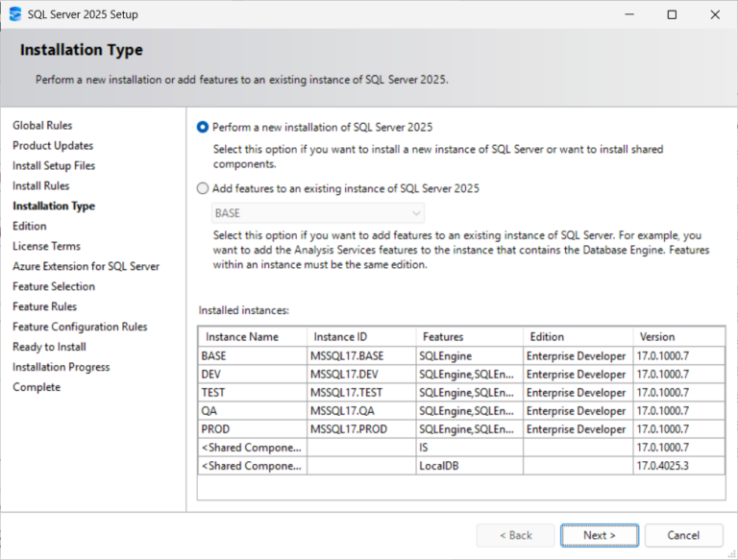Click the Instance ID column header
Viewport: 738px width, 560px height.
pyautogui.click(x=361, y=337)
